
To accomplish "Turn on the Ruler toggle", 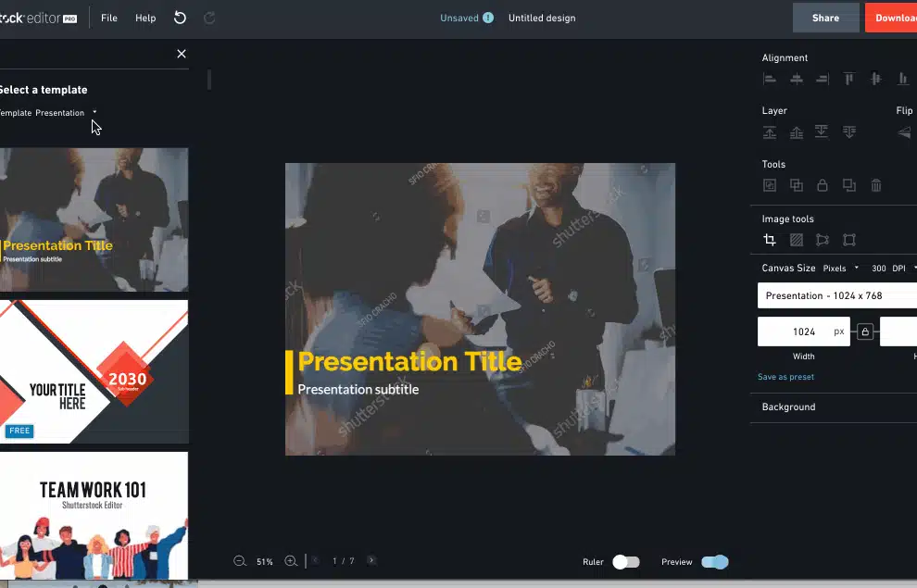I will pos(626,562).
